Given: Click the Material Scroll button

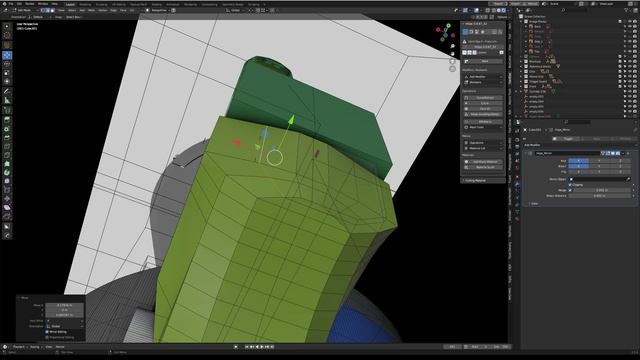Looking at the screenshot, I should coord(483,167).
